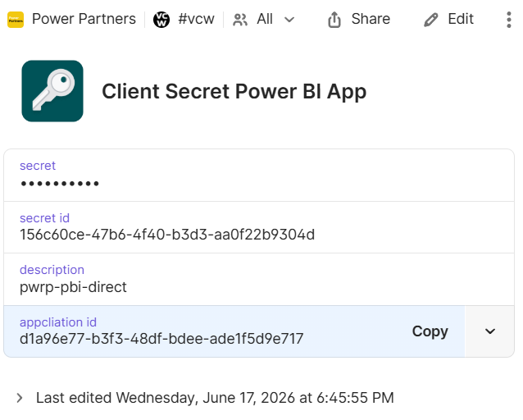Expand the Last edited history chevron
The image size is (523, 420).
20,398
